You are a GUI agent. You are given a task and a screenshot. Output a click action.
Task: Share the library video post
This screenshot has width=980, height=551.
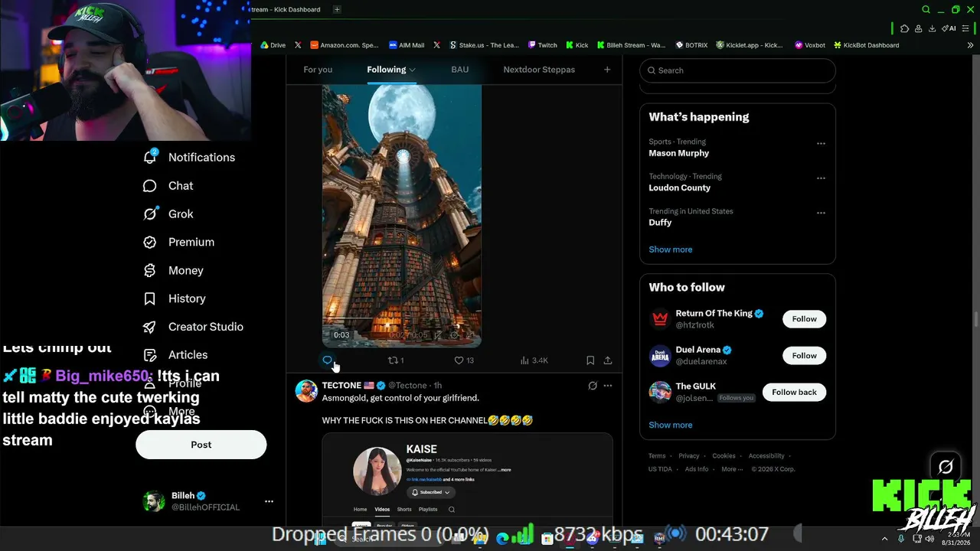[608, 360]
